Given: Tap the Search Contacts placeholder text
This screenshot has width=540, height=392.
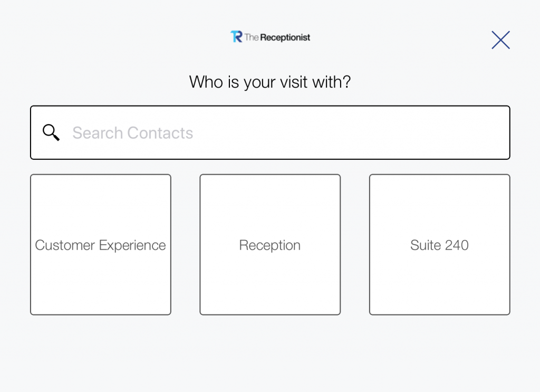Looking at the screenshot, I should [132, 133].
